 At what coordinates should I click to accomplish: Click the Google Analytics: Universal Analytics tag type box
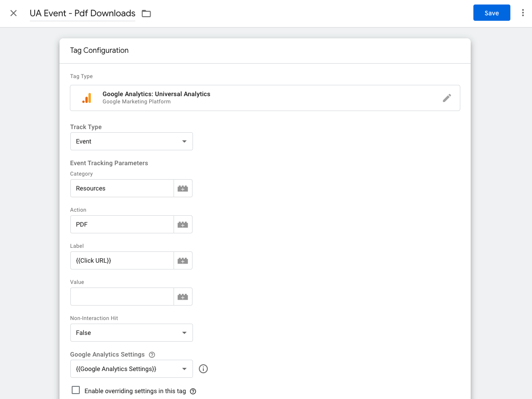coord(265,98)
